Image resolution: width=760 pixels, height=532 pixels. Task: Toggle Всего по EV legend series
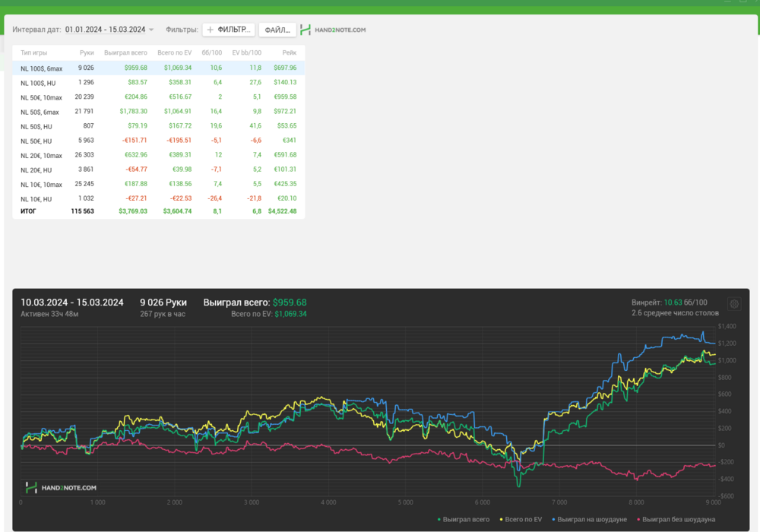(521, 519)
